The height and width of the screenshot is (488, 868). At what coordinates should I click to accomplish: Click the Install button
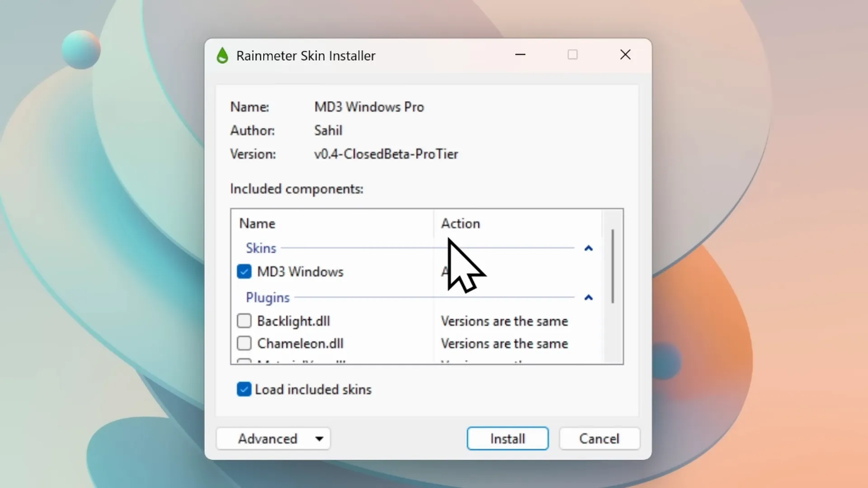pos(508,439)
